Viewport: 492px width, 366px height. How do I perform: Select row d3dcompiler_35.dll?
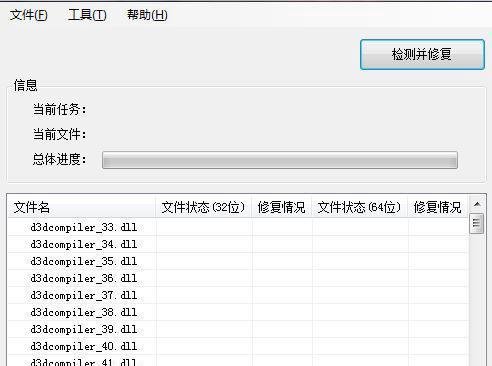click(x=238, y=261)
